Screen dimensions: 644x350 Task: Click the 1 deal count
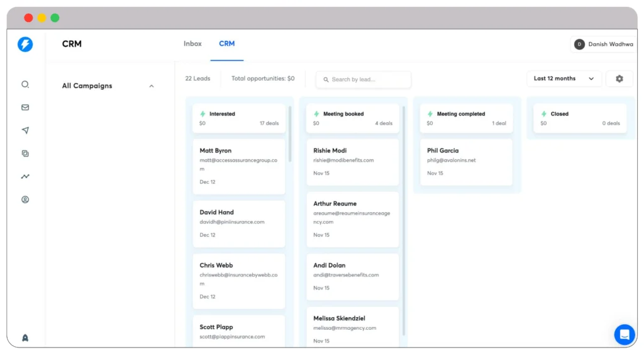coord(499,123)
